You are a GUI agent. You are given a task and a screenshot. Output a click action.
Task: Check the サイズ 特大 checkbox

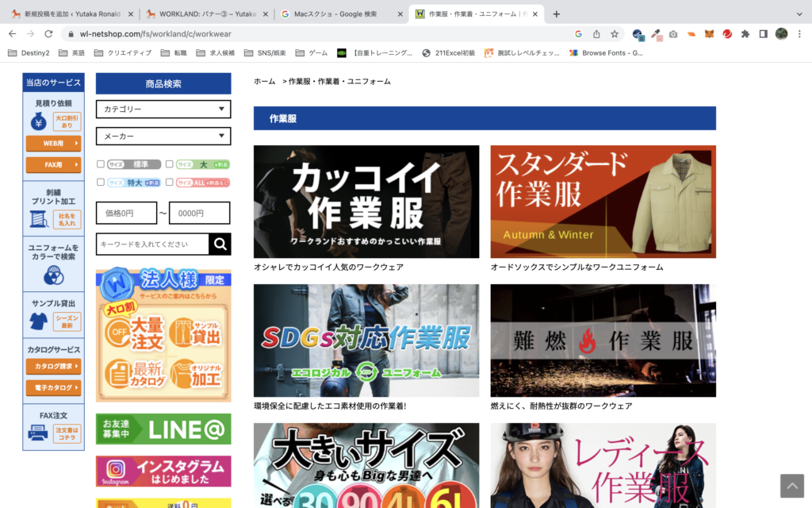click(x=101, y=182)
